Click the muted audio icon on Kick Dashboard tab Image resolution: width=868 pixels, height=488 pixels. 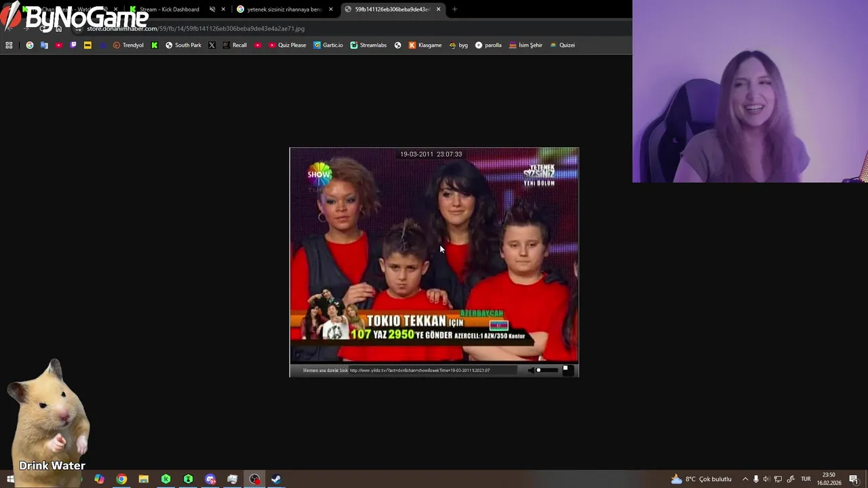(212, 9)
